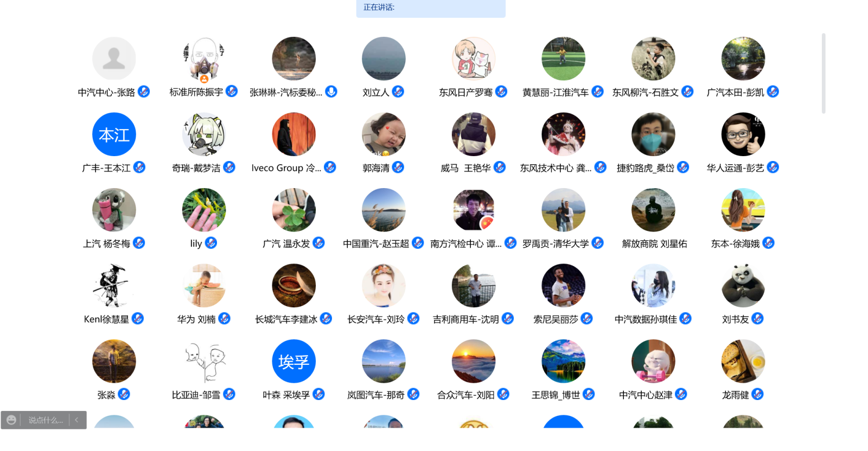Select participant name 中汽中心赵津
The width and height of the screenshot is (868, 451).
coord(646,395)
